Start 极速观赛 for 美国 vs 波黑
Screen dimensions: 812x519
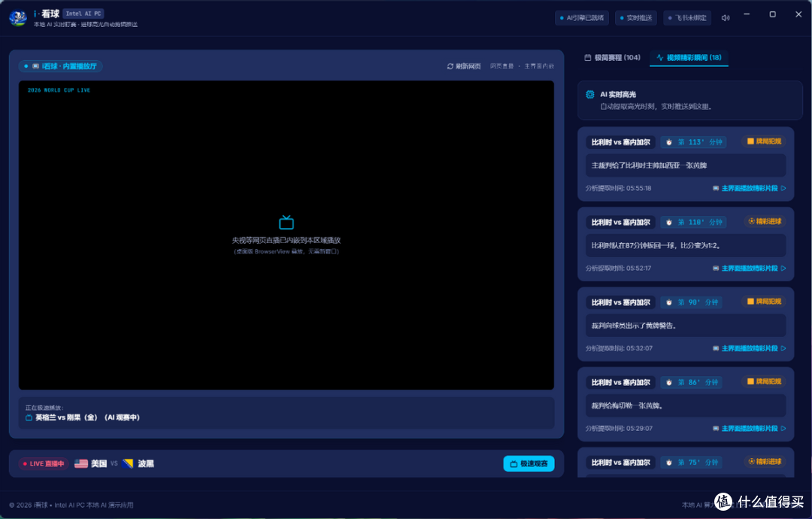[529, 463]
